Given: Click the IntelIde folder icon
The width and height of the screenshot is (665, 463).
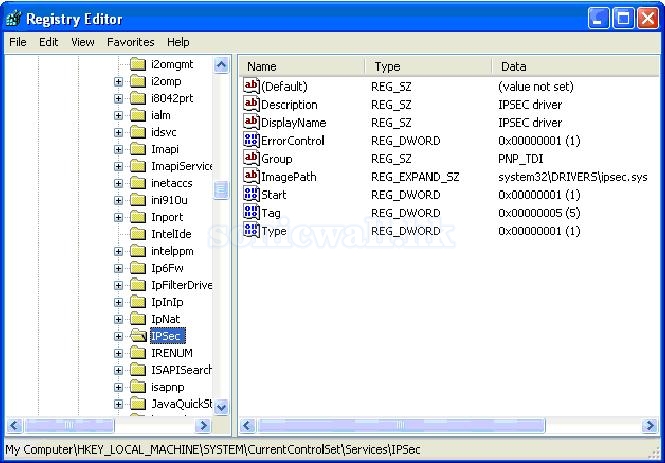Looking at the screenshot, I should click(138, 234).
